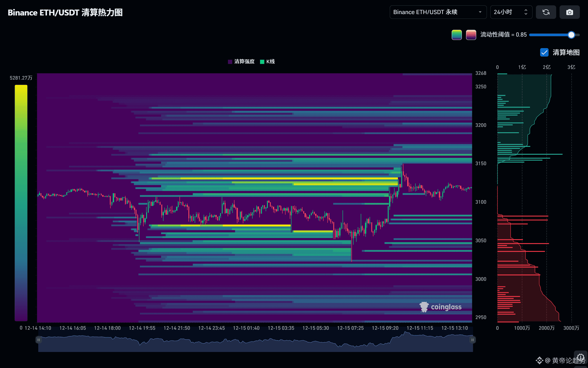The height and width of the screenshot is (368, 588).
Task: Select the pink-purple magma color scheme swatch
Action: tap(471, 35)
